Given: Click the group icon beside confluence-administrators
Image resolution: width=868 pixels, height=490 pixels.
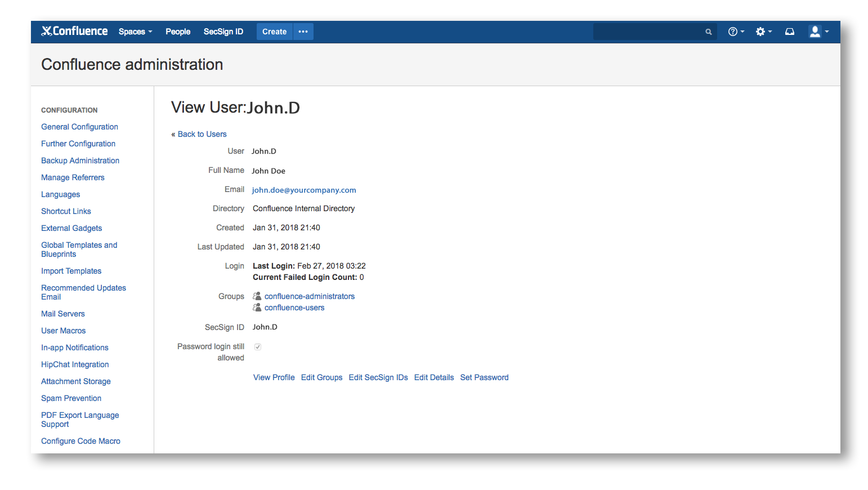Looking at the screenshot, I should [257, 296].
